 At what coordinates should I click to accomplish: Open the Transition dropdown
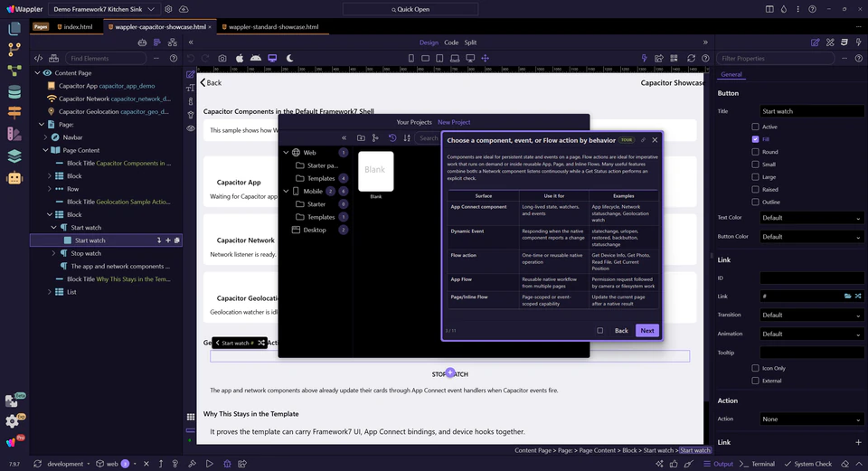point(811,315)
